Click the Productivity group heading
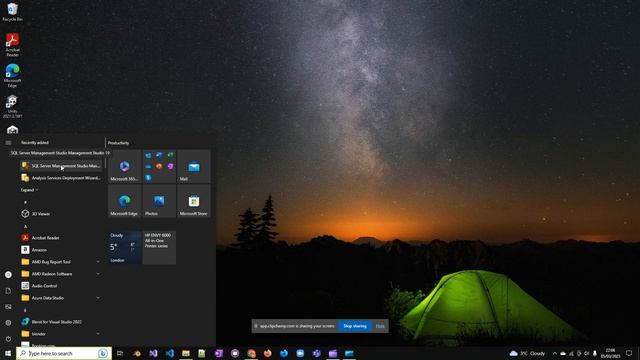Image resolution: width=640 pixels, height=360 pixels. pos(118,143)
